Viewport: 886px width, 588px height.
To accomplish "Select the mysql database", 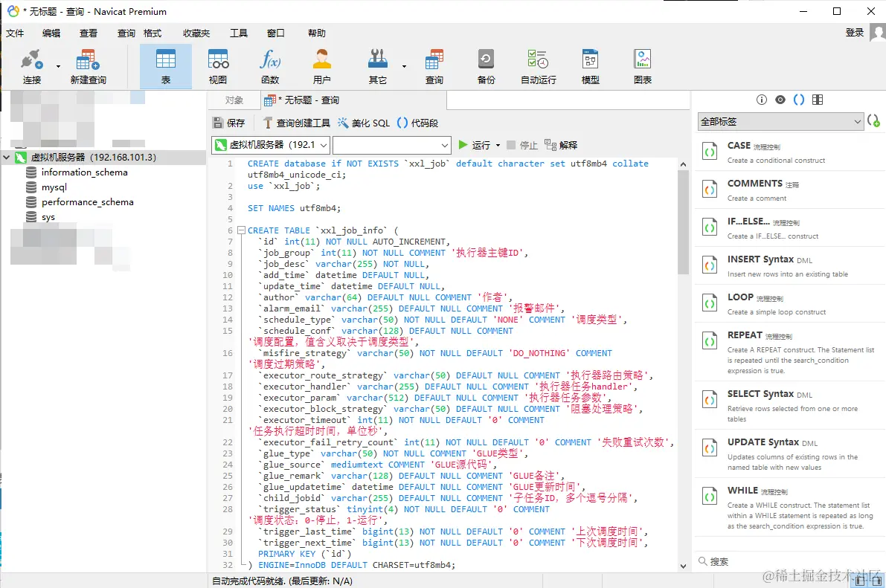I will tap(54, 187).
